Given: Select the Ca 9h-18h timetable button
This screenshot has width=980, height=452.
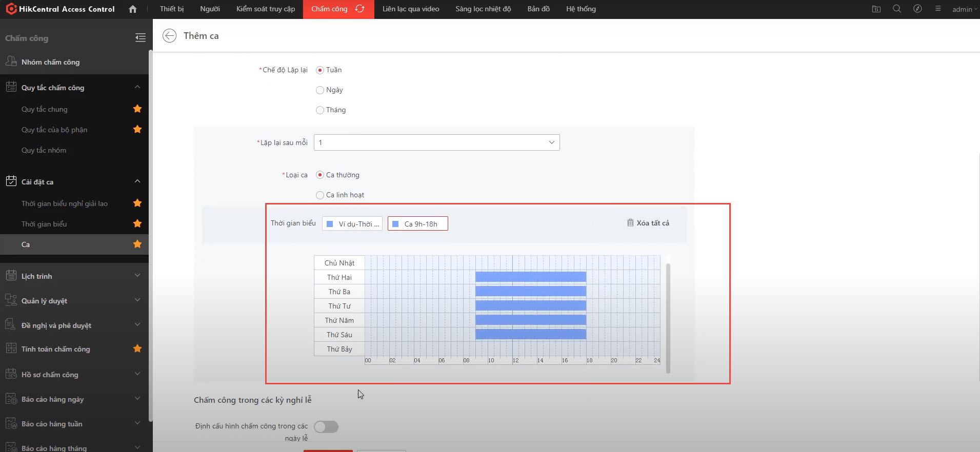Looking at the screenshot, I should (418, 224).
